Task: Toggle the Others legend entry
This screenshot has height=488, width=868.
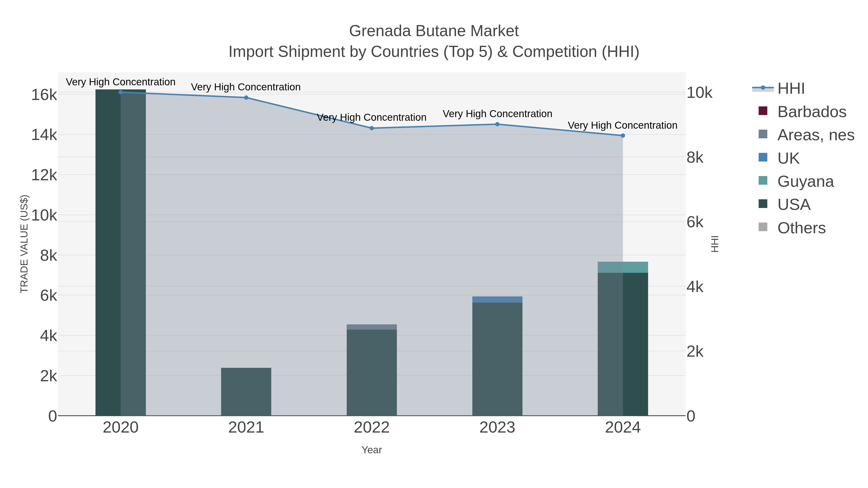Action: (792, 228)
